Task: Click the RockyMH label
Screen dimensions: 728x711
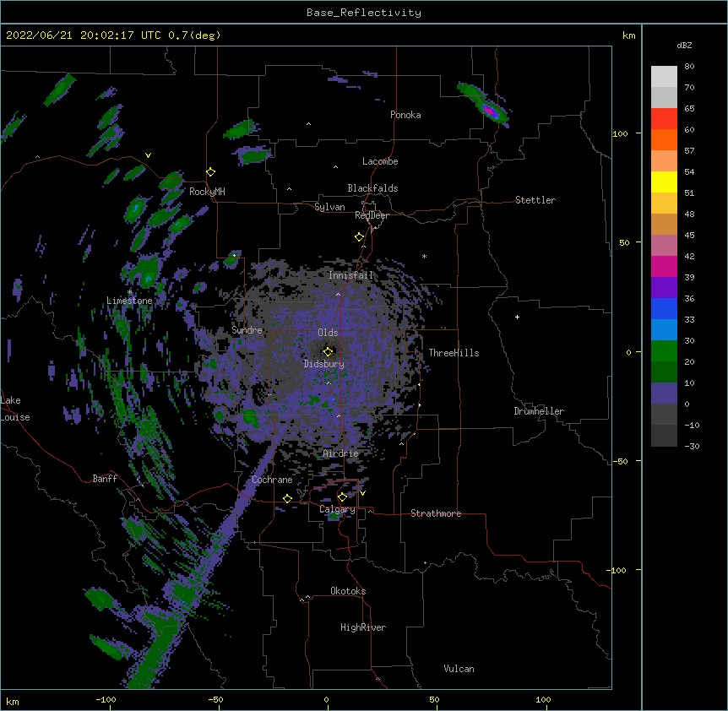Action: (207, 192)
